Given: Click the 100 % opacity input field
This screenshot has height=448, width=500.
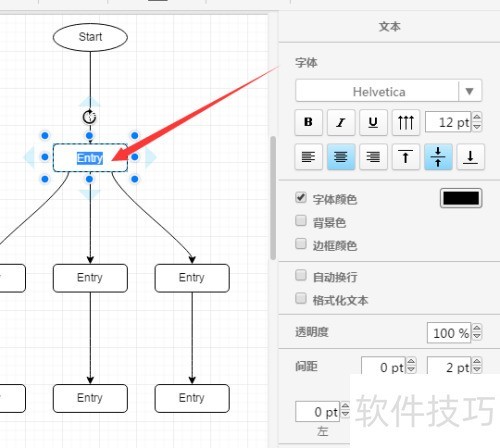Looking at the screenshot, I should 449,333.
